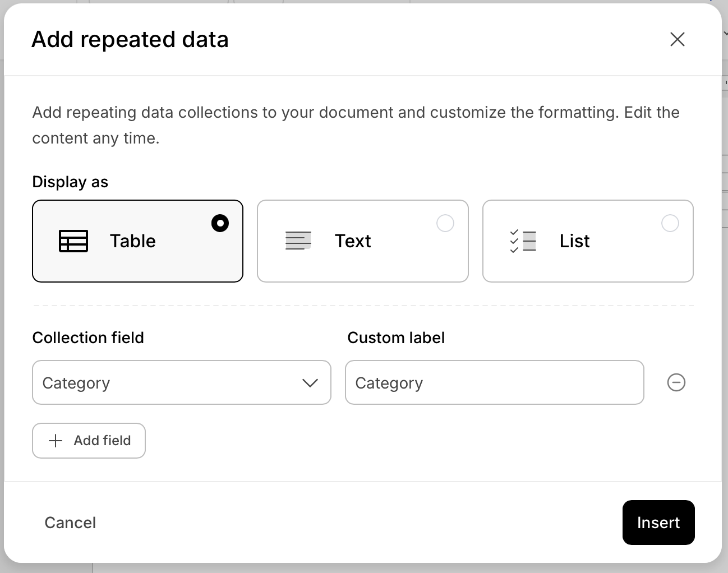Open the Collection field dropdown
This screenshot has width=728, height=573.
click(181, 382)
